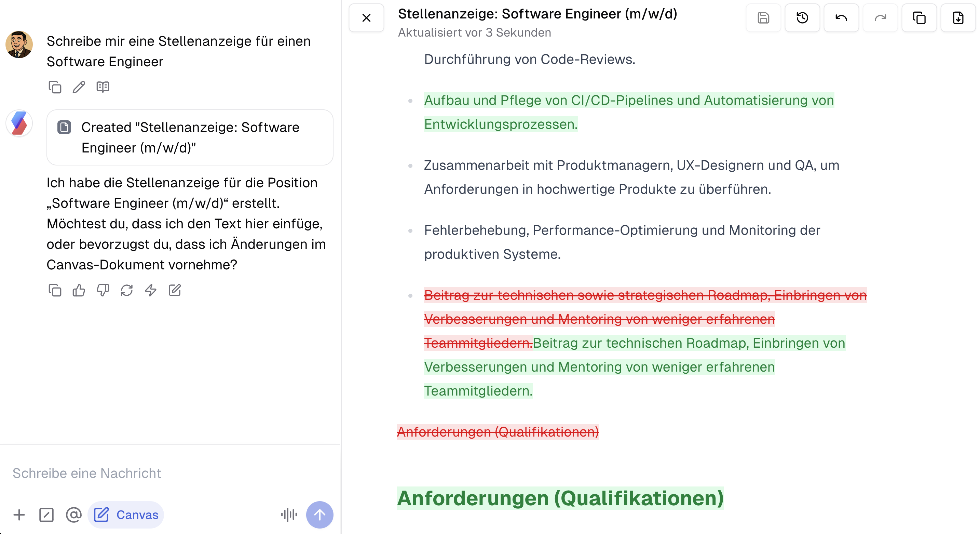This screenshot has width=980, height=534.
Task: Download the Stellenanzeige document
Action: (958, 18)
